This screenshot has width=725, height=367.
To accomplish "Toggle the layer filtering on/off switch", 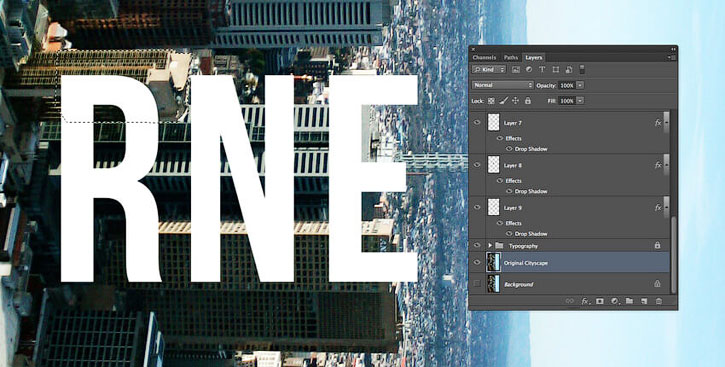I will click(x=582, y=69).
